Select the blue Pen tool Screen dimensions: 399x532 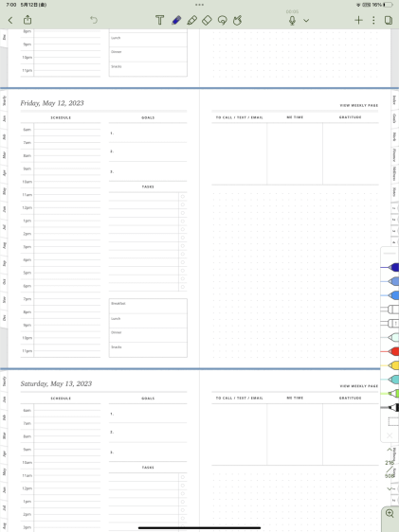tap(176, 21)
